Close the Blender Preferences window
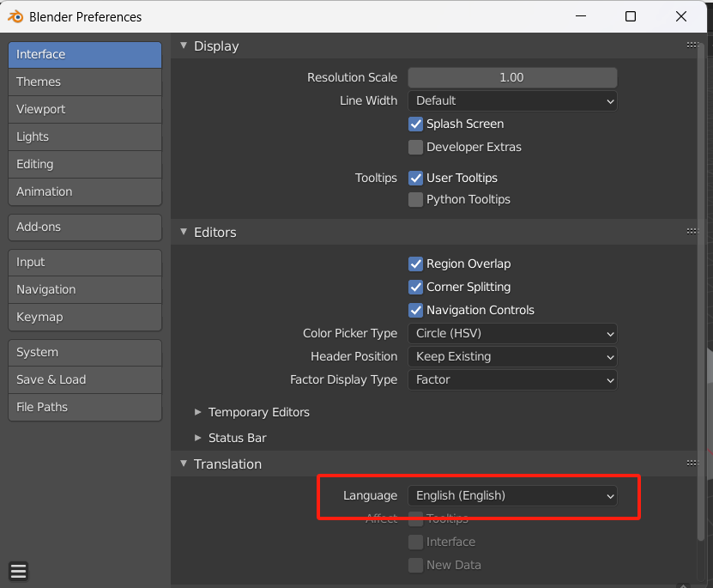 [680, 16]
